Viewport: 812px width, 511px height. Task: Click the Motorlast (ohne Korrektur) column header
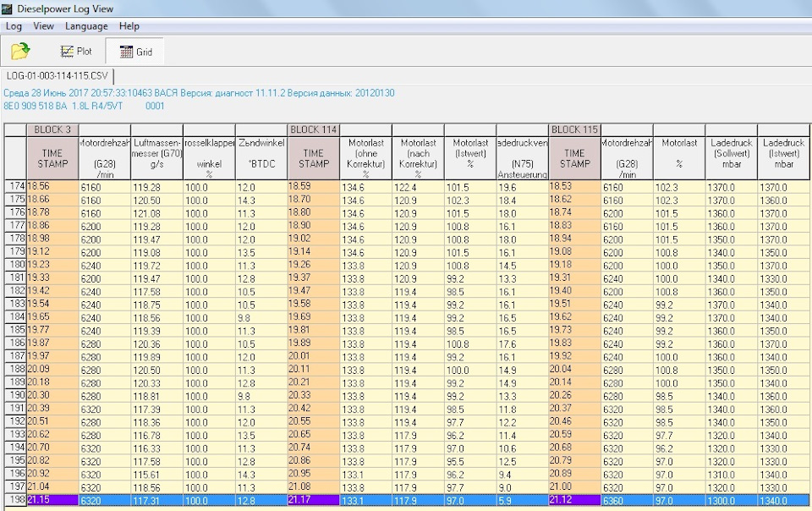point(366,157)
